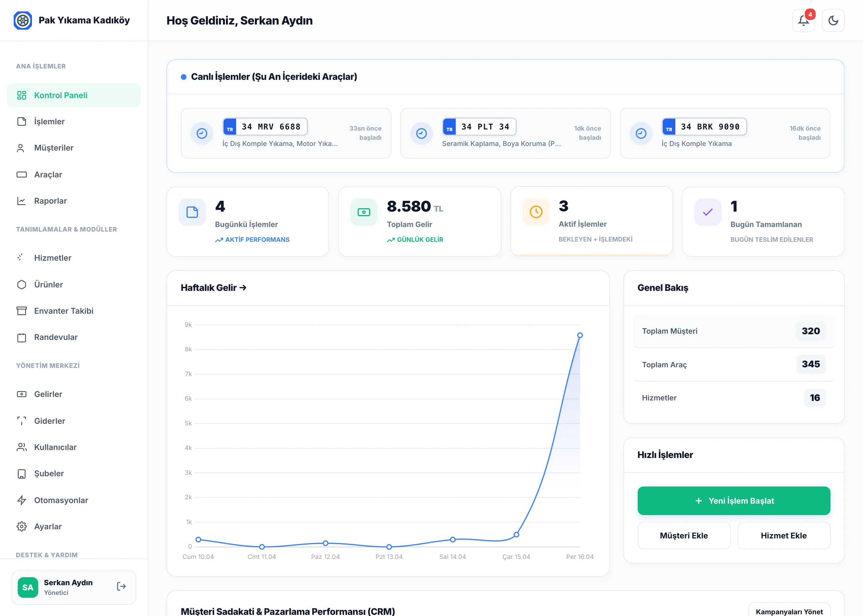
Task: Go to Envanter Takibi in the sidebar
Action: tap(63, 311)
